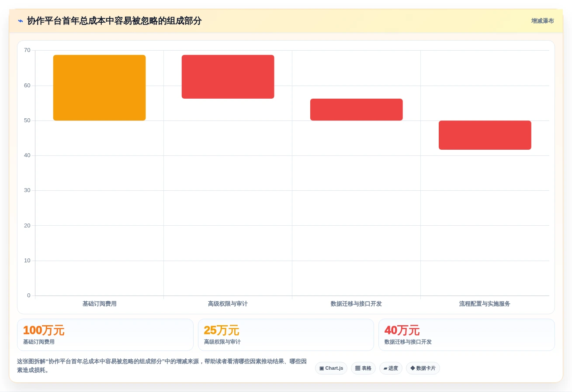
Task: Click the 高级权限与审计 x-axis label
Action: pyautogui.click(x=228, y=304)
